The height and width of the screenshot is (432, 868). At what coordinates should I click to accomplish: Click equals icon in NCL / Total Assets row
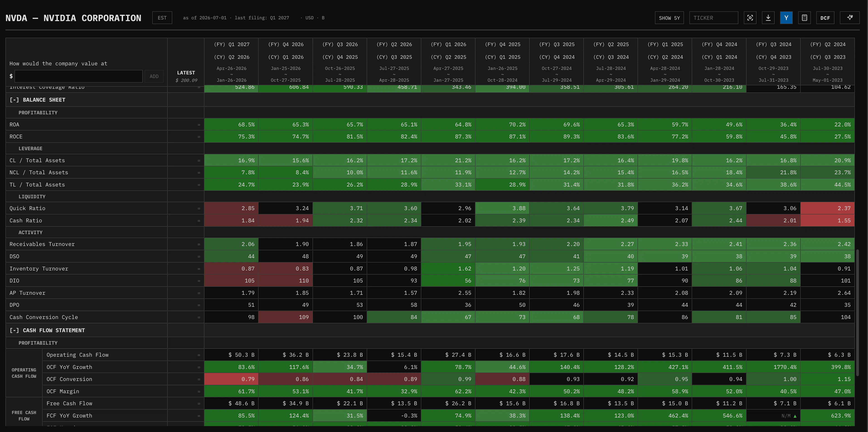click(199, 173)
